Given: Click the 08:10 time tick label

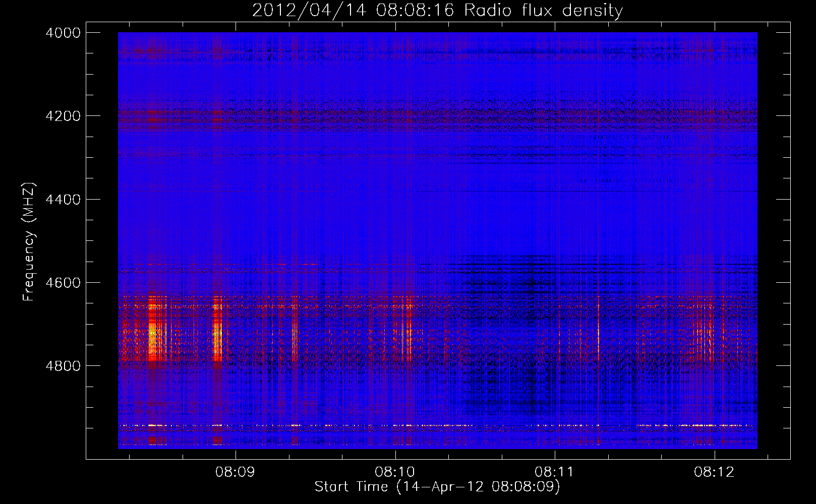Looking at the screenshot, I should click(395, 472).
